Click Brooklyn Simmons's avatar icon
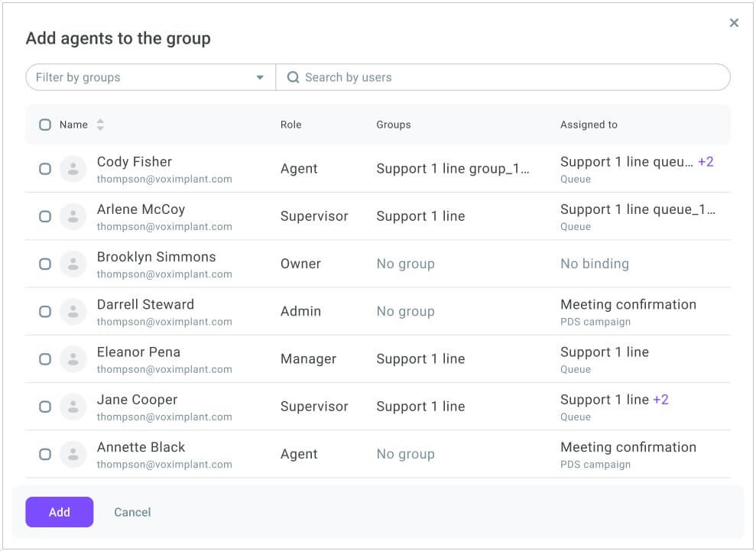This screenshot has height=551, width=756. 73,264
